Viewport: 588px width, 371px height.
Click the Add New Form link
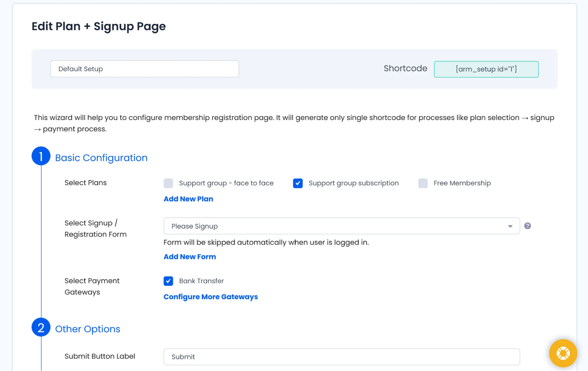tap(190, 257)
